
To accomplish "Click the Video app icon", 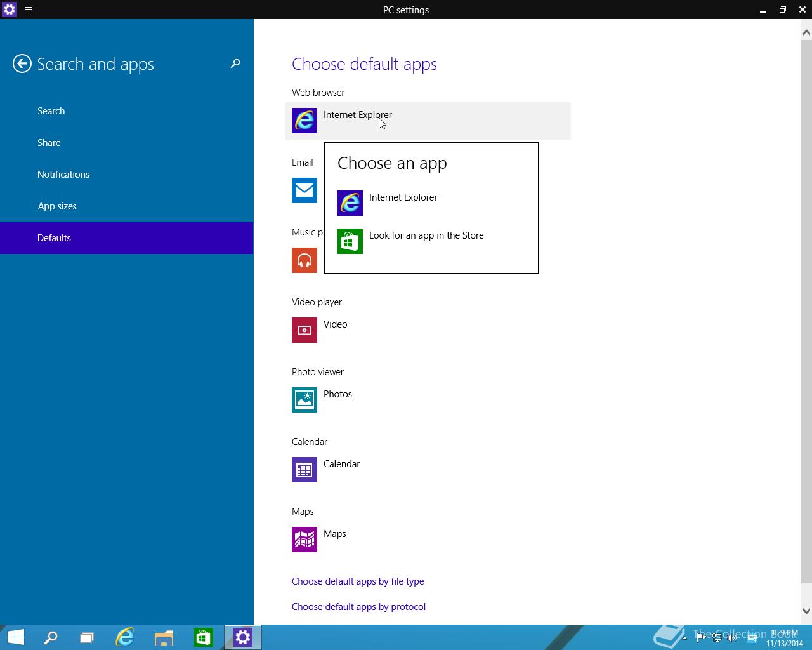I will [304, 330].
